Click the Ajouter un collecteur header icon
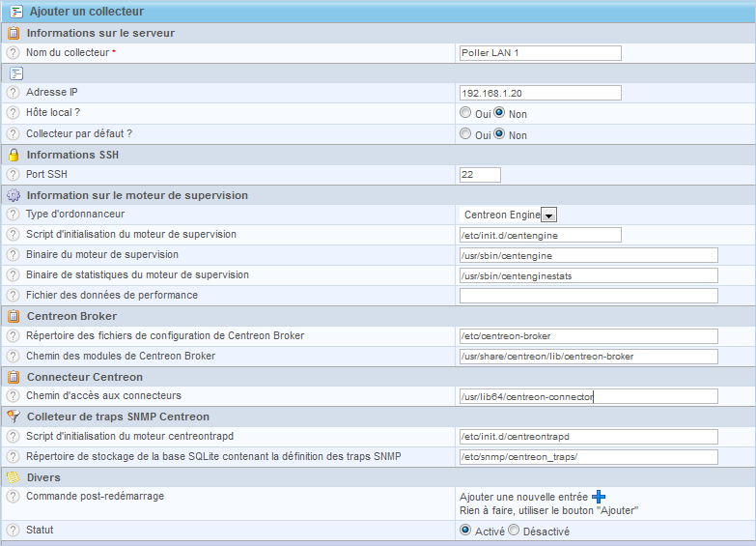Image resolution: width=756 pixels, height=546 pixels. (16, 12)
